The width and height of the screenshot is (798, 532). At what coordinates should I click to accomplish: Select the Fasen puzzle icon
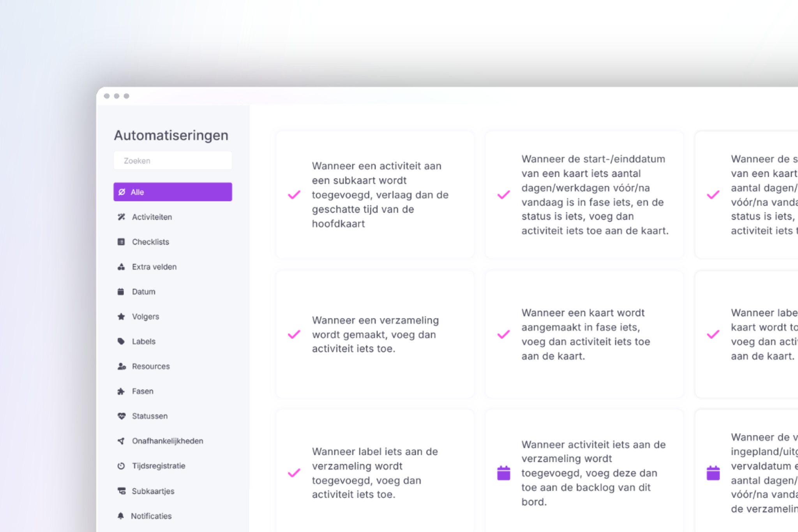tap(121, 391)
